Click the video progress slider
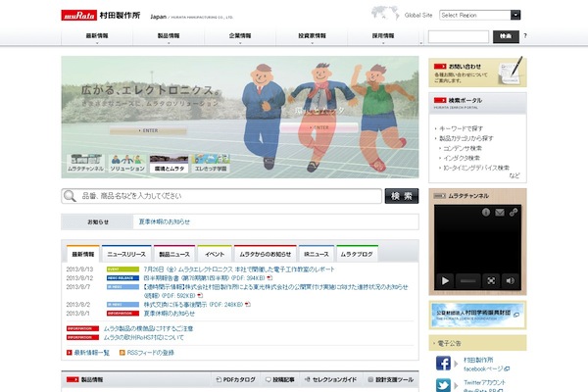Screen dimensions: 588x392 point(468,280)
